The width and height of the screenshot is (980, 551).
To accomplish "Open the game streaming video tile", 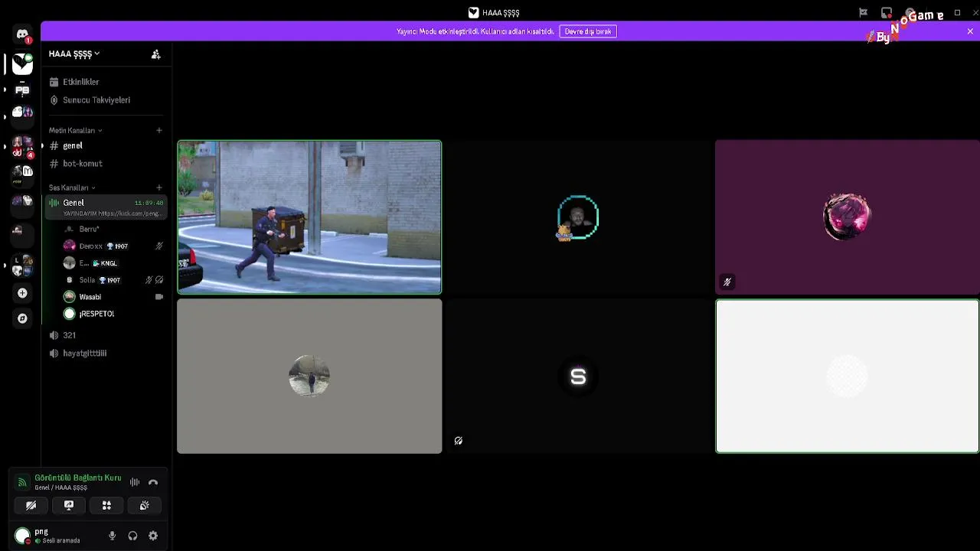I will pyautogui.click(x=309, y=217).
